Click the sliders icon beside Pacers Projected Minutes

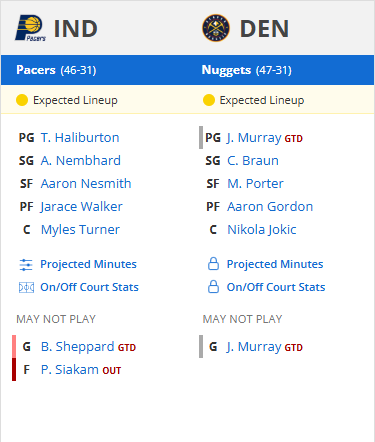pos(26,265)
